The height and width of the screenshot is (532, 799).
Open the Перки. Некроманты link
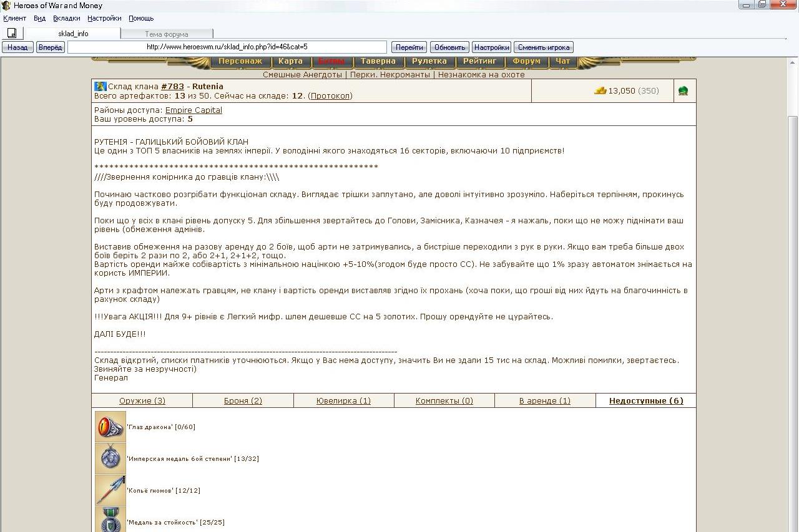click(x=390, y=75)
